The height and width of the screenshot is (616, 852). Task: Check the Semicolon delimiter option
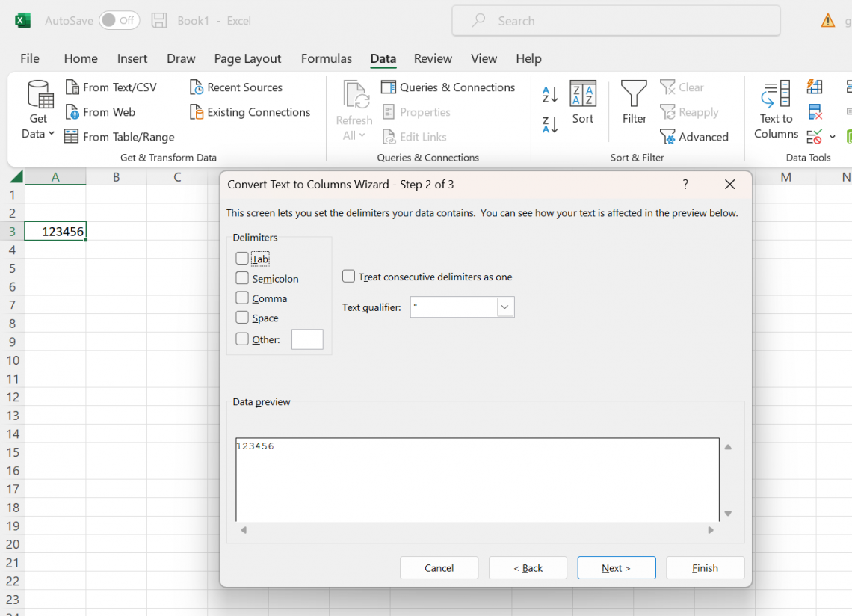pyautogui.click(x=242, y=278)
